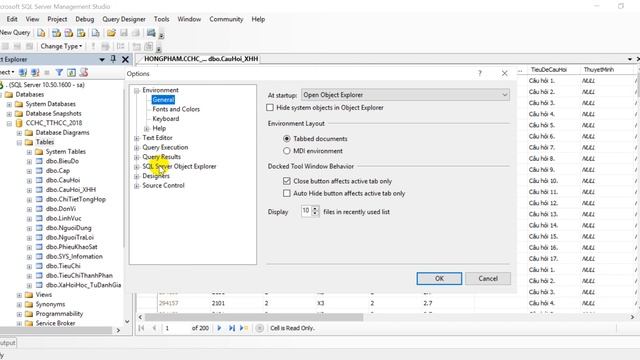Click the Refresh icon in Object Explorer toolbar
The width and height of the screenshot is (640, 360).
point(71,72)
